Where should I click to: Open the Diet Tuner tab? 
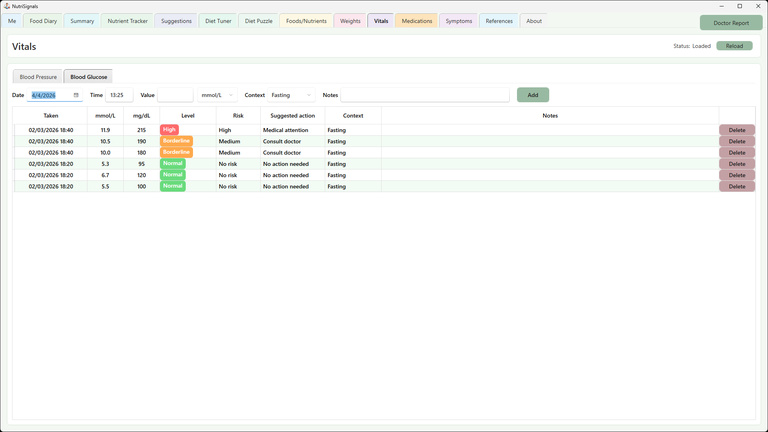[x=218, y=21]
